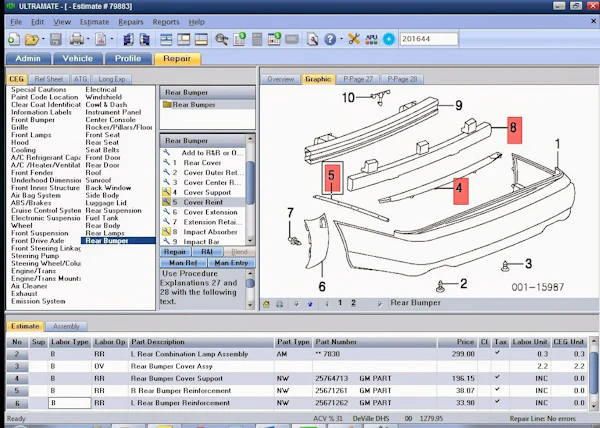Click the save disk icon

pos(56,39)
